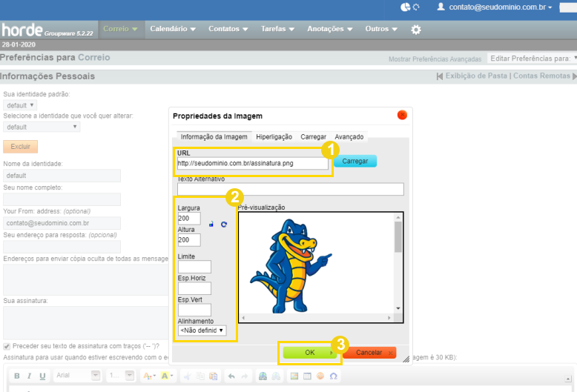Click the Esp.Horiz field
Image resolution: width=577 pixels, height=392 pixels.
click(194, 288)
